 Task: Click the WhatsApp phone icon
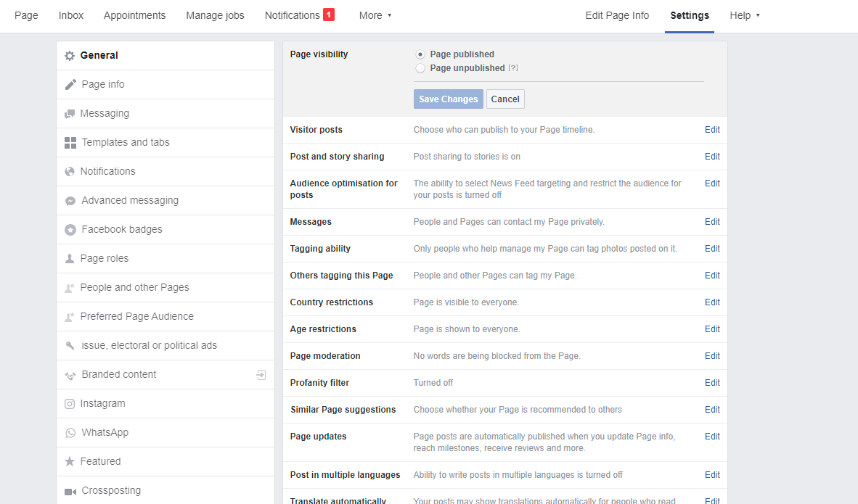pyautogui.click(x=70, y=432)
